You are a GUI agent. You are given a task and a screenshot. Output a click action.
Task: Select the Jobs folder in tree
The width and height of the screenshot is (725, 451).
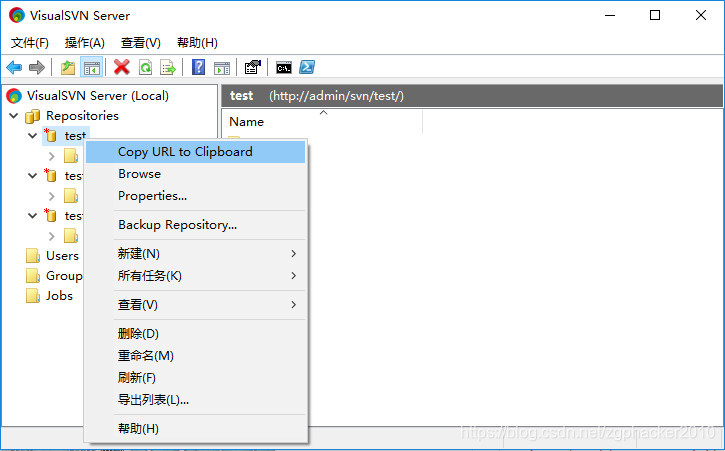point(59,296)
